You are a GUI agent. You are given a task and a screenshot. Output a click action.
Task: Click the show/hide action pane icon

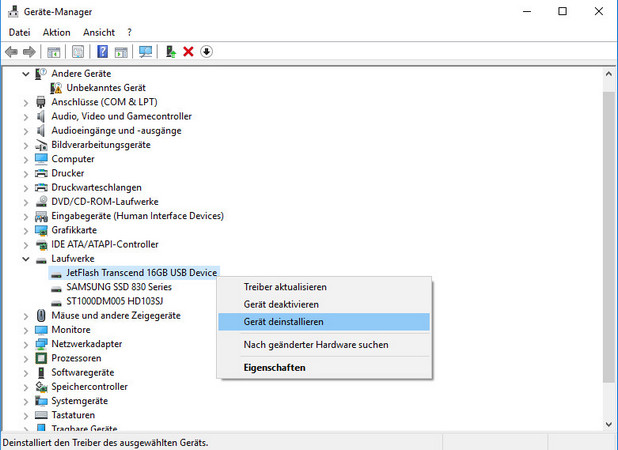[121, 52]
